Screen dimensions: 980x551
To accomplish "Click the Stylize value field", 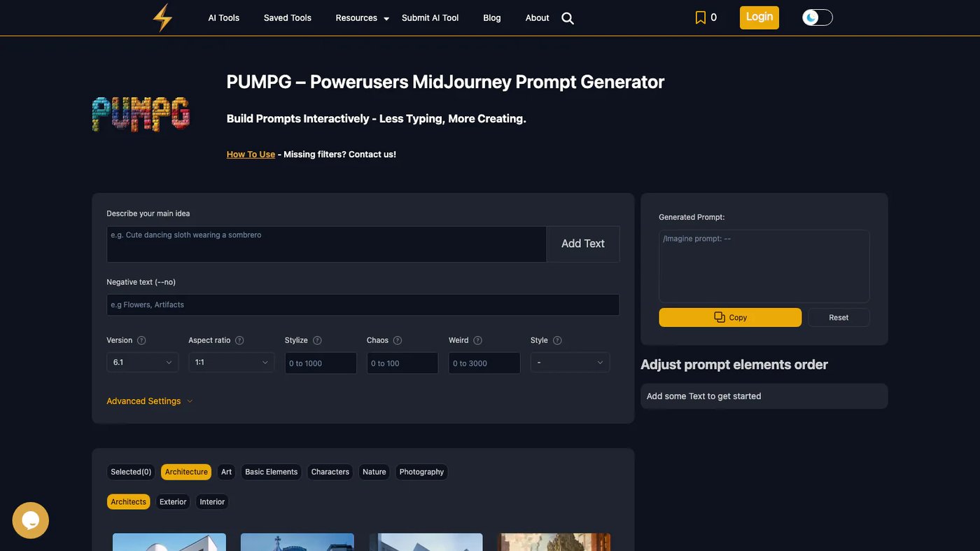I will (321, 363).
